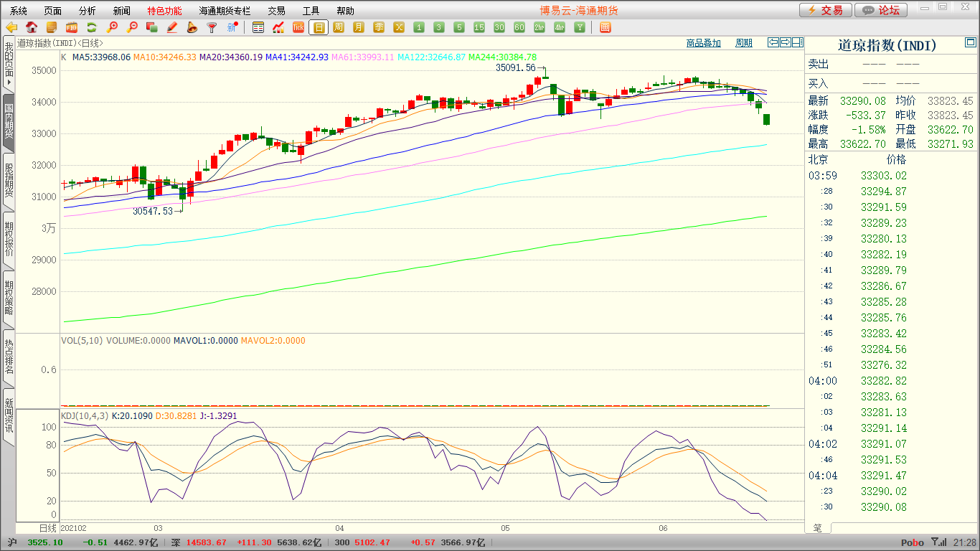The image size is (980, 551).
Task: Open the 帮助 menu
Action: pyautogui.click(x=345, y=11)
